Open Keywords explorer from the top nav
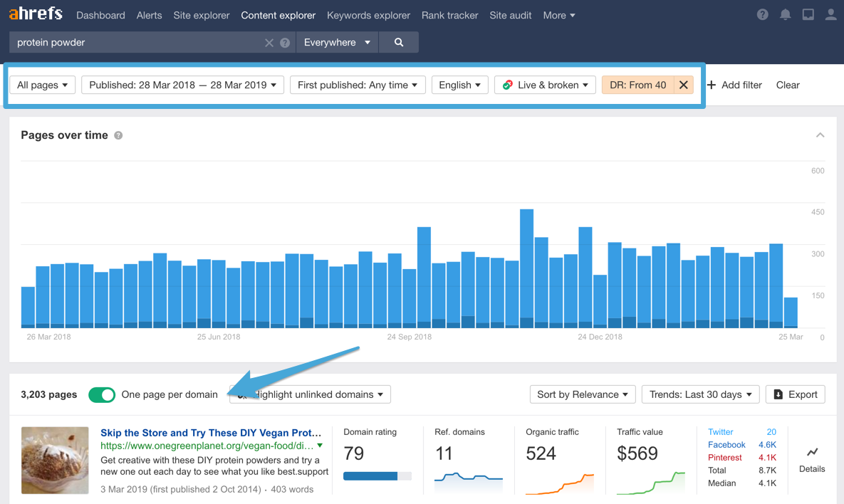 (368, 15)
